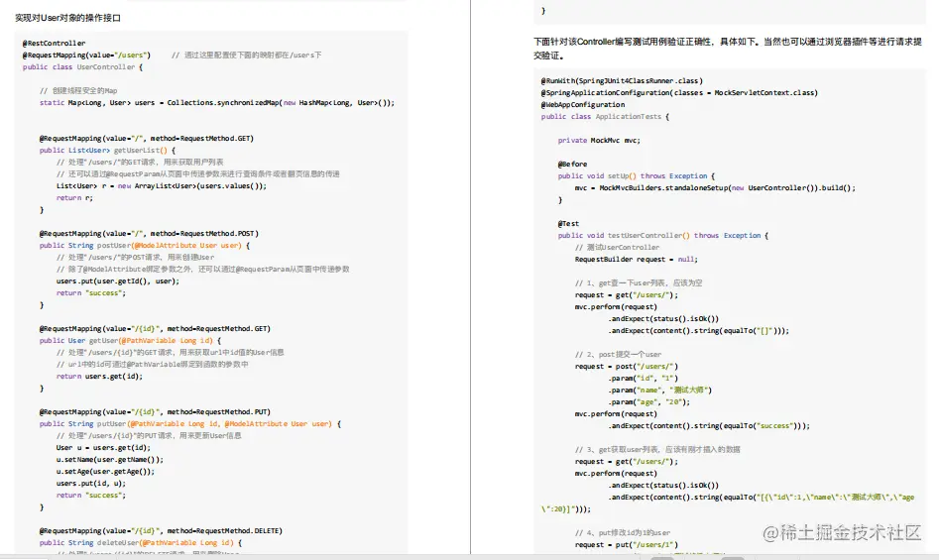Click the comment "3、get获取user列表"

657,449
